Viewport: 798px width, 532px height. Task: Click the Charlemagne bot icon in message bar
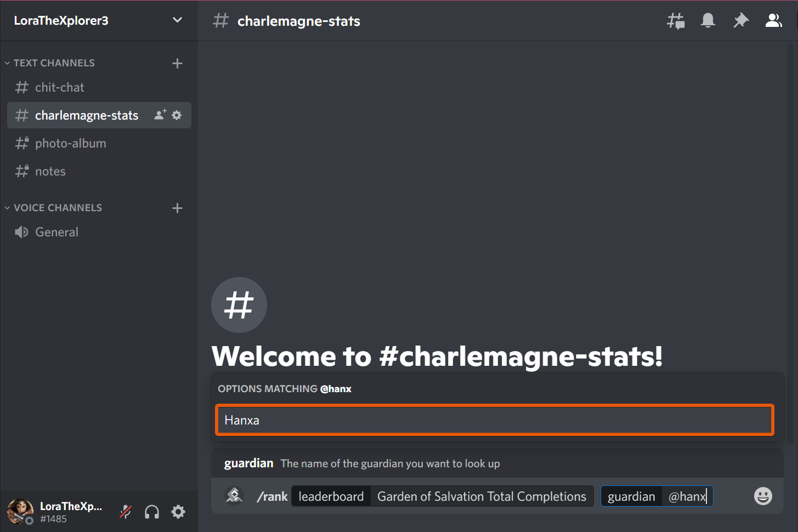pos(234,495)
